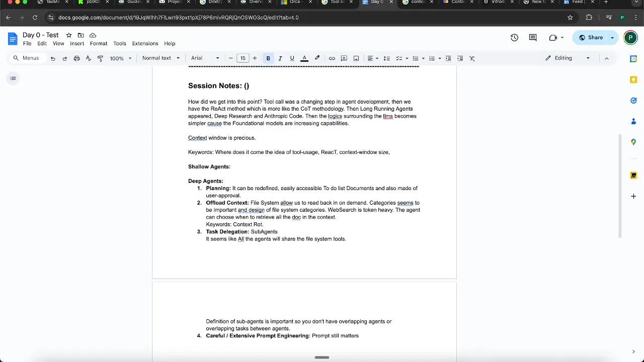Viewport: 644px width, 362px height.
Task: Start a video call with the camera icon
Action: coord(553,38)
